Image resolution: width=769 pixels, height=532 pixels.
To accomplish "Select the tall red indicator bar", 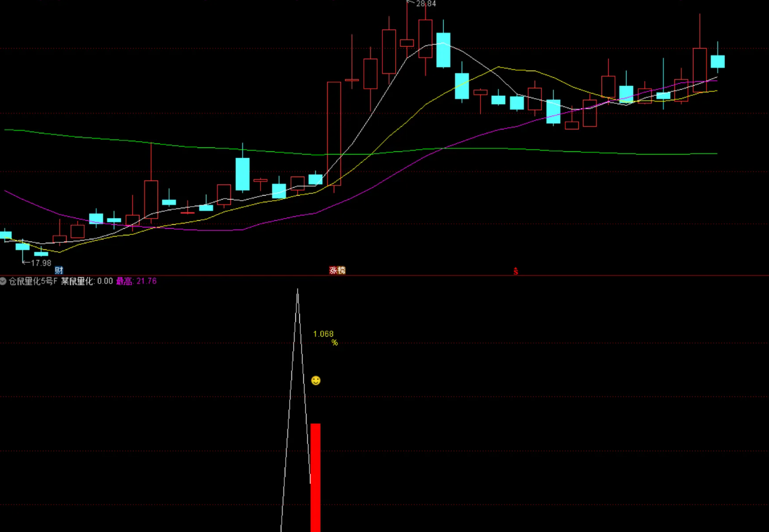I will [316, 477].
